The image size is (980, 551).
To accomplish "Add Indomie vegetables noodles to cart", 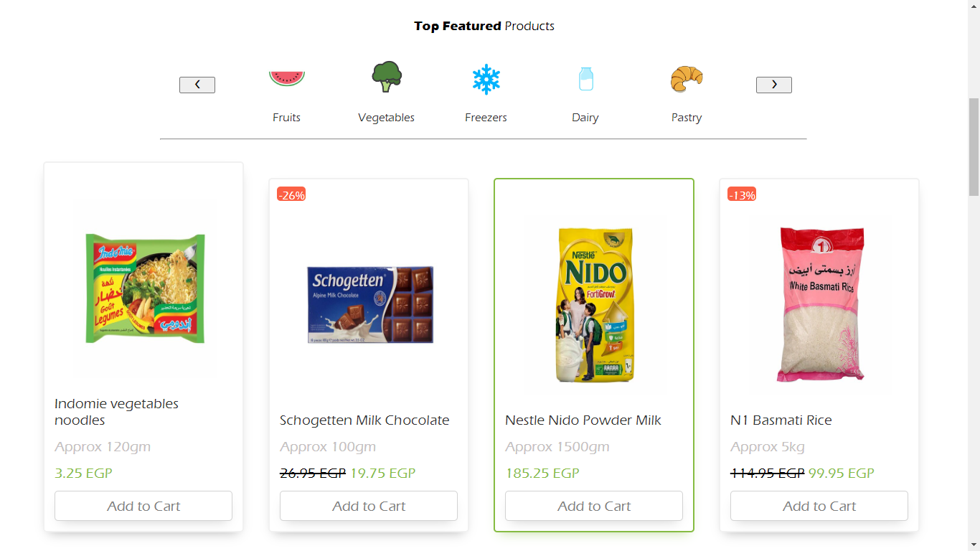I will (x=143, y=506).
